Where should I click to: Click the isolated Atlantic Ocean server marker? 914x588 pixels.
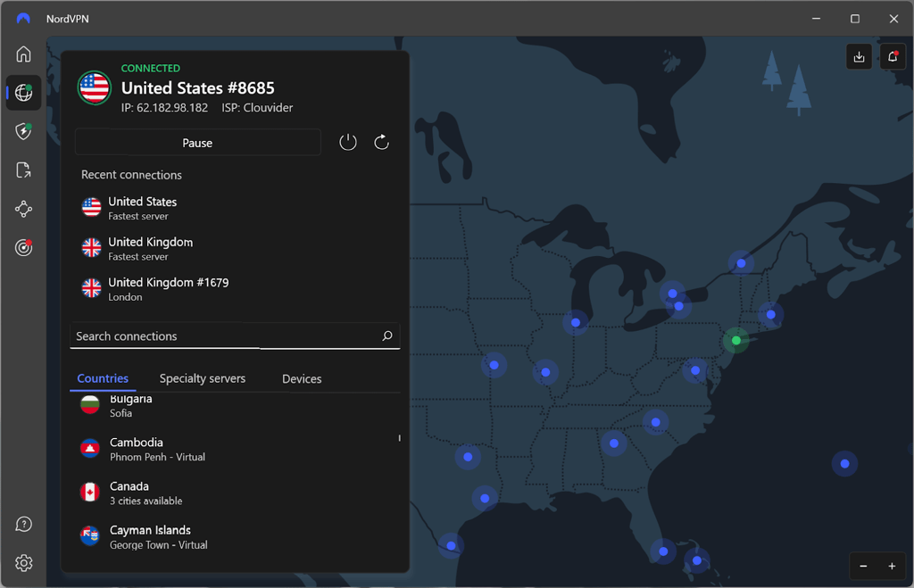(844, 464)
